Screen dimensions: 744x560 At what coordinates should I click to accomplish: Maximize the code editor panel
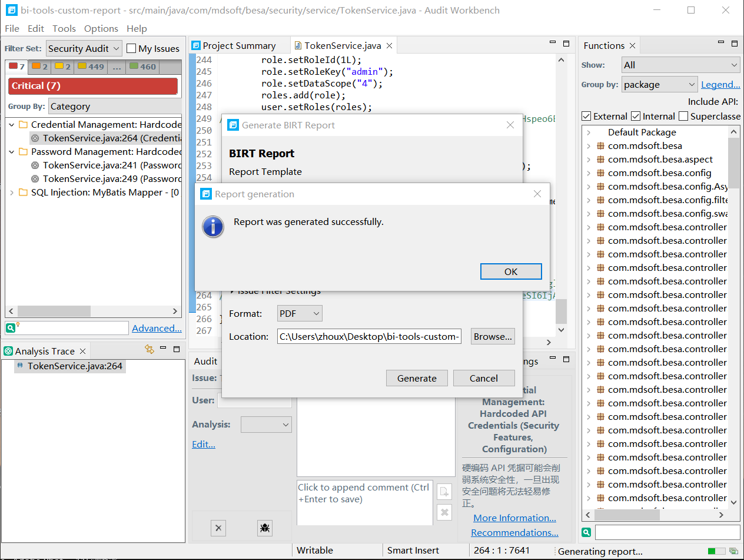pos(566,44)
